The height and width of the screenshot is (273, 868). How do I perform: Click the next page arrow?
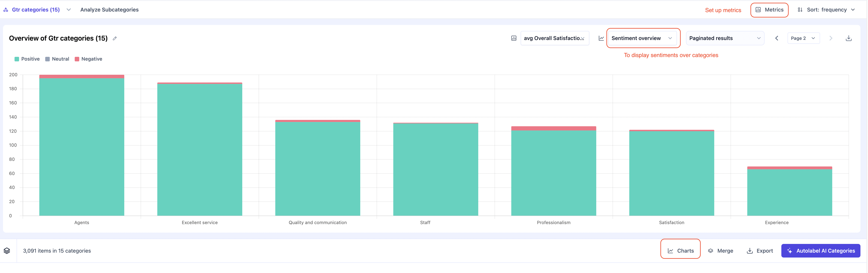coord(831,39)
